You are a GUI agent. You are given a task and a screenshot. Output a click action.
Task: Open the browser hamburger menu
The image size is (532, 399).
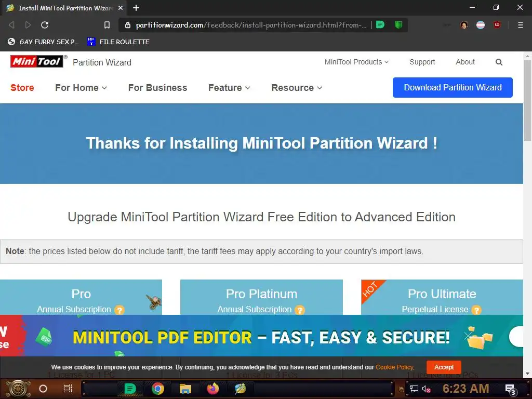point(521,25)
